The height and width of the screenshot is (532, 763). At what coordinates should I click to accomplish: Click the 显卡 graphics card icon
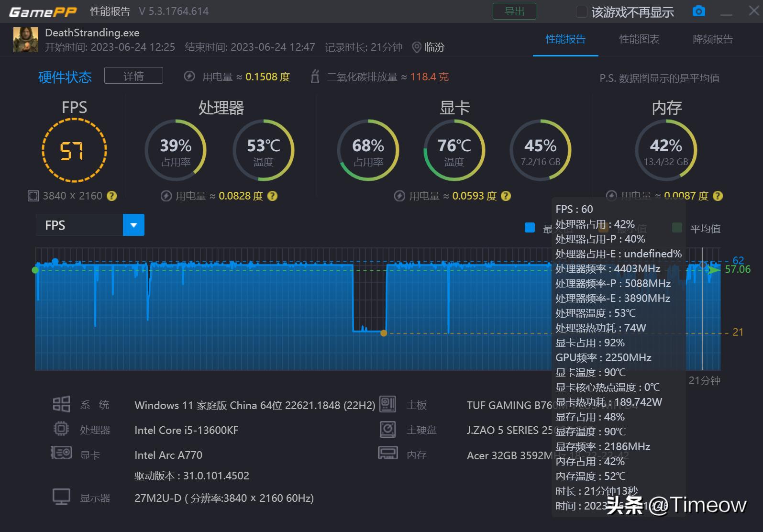coord(61,453)
